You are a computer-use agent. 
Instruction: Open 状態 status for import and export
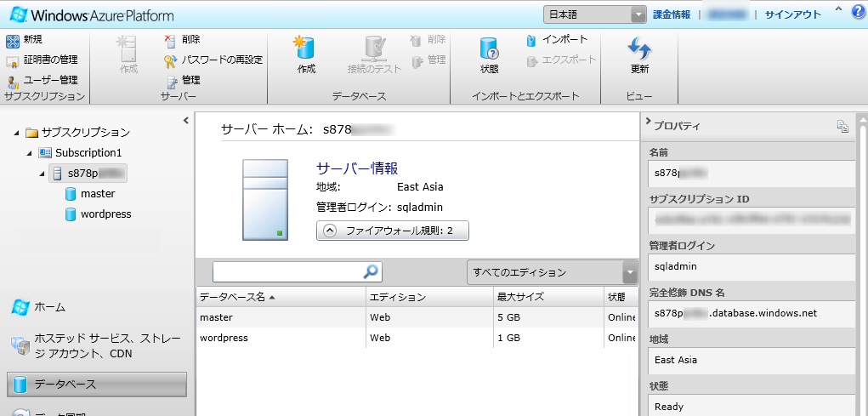[490, 55]
